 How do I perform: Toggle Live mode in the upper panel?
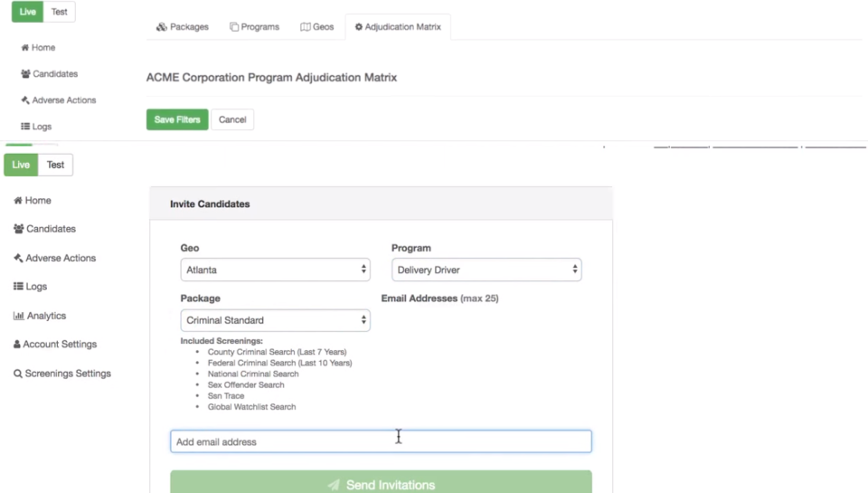pyautogui.click(x=28, y=12)
